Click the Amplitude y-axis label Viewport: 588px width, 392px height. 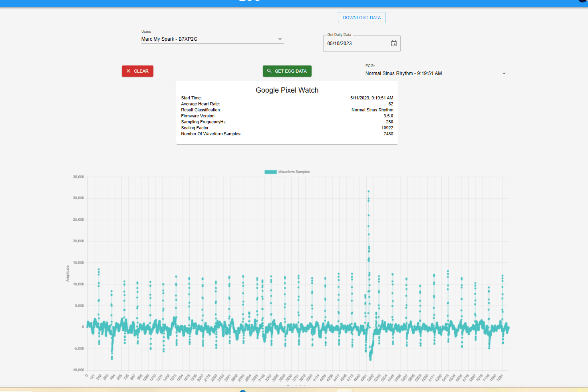coord(68,273)
